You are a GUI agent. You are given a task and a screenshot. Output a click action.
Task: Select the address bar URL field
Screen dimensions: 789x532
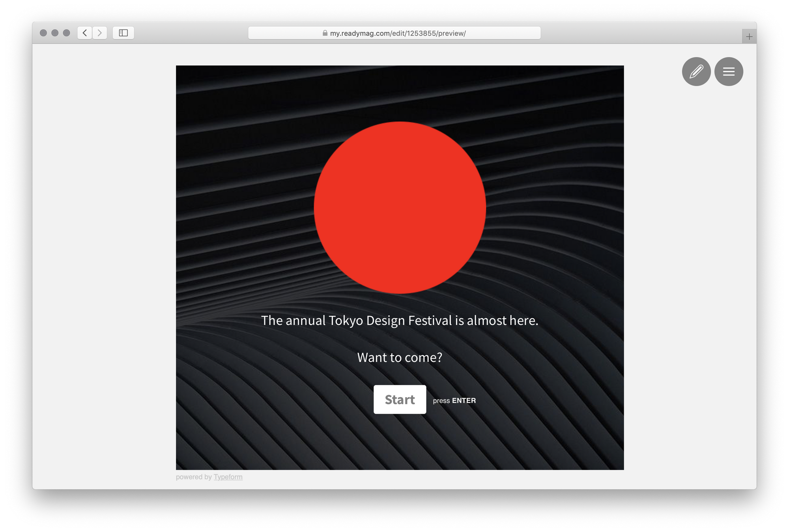[x=394, y=33]
